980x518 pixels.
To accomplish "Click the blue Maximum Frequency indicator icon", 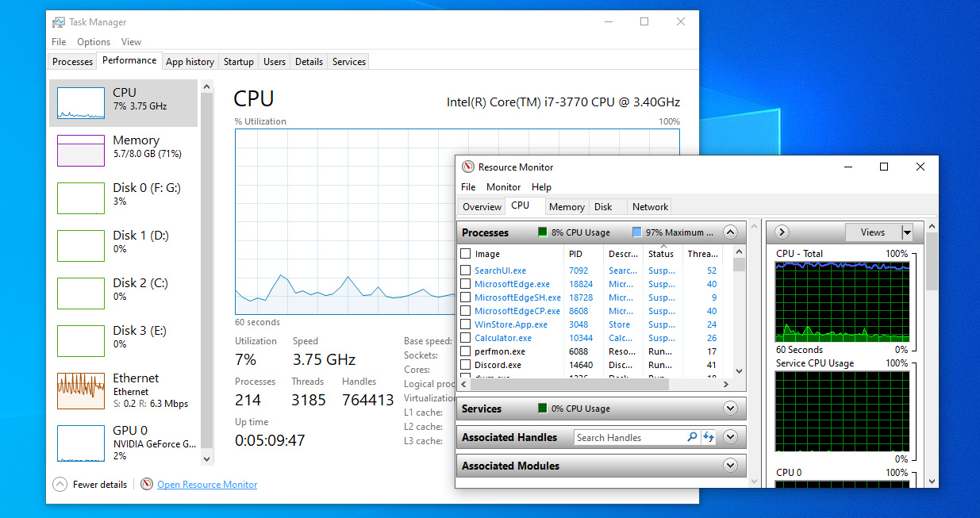I will point(636,232).
